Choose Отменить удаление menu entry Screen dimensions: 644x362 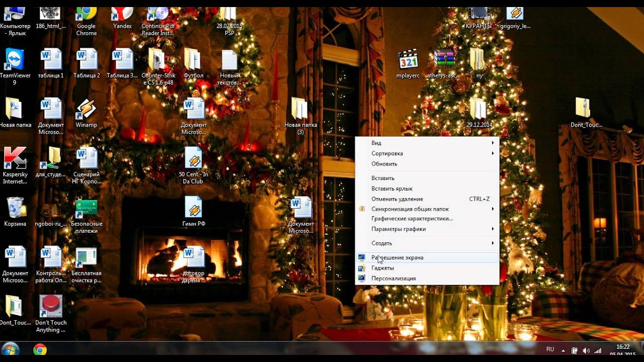(427, 199)
